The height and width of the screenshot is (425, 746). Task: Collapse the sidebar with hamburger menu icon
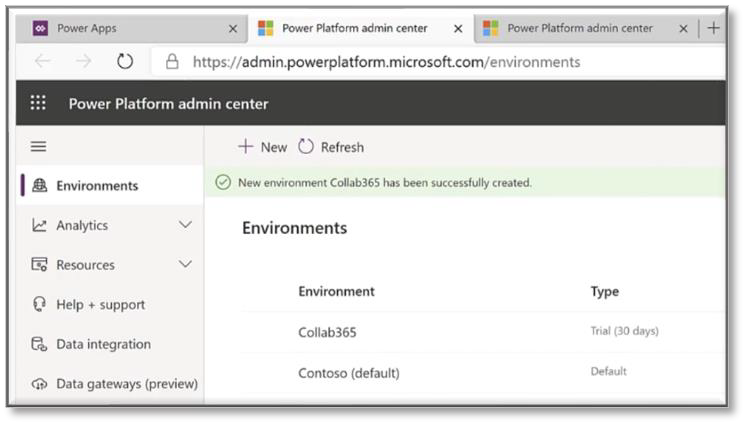[x=39, y=147]
